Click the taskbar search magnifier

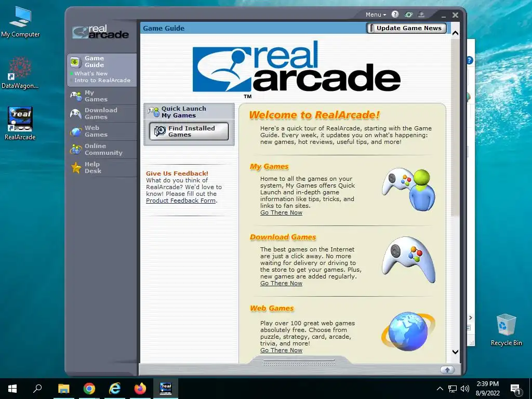tap(37, 389)
